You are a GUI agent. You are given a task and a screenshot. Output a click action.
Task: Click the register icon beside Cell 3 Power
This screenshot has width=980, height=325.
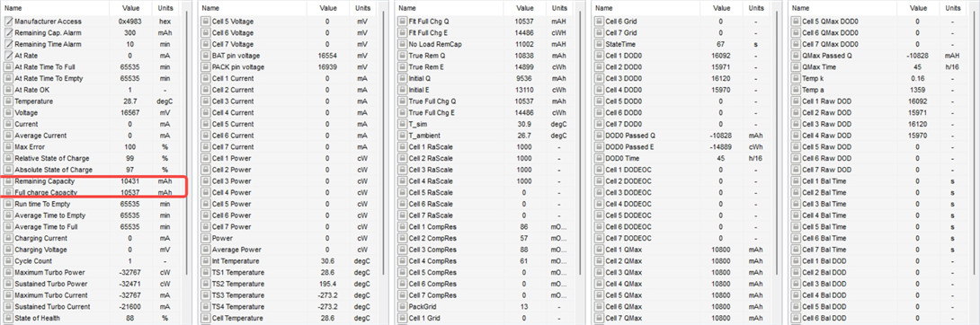[x=206, y=180]
